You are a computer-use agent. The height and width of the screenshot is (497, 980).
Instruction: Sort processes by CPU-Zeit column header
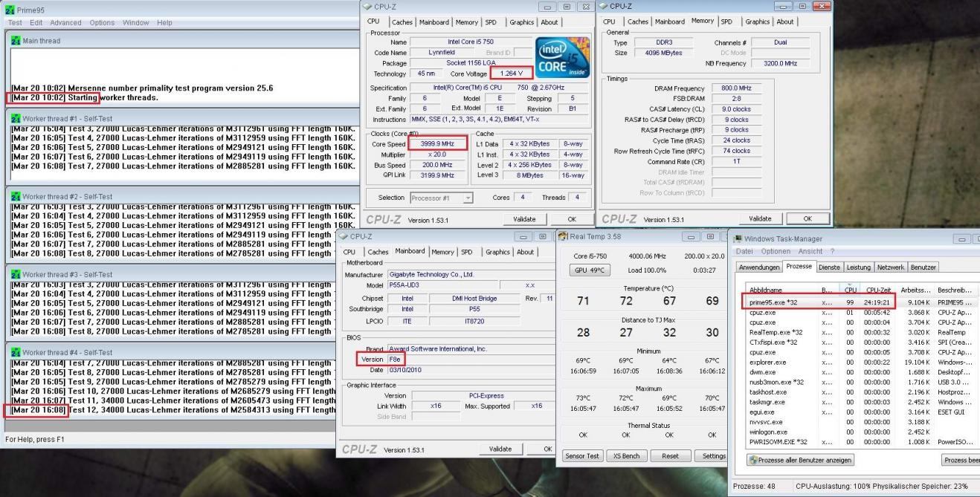tap(879, 290)
